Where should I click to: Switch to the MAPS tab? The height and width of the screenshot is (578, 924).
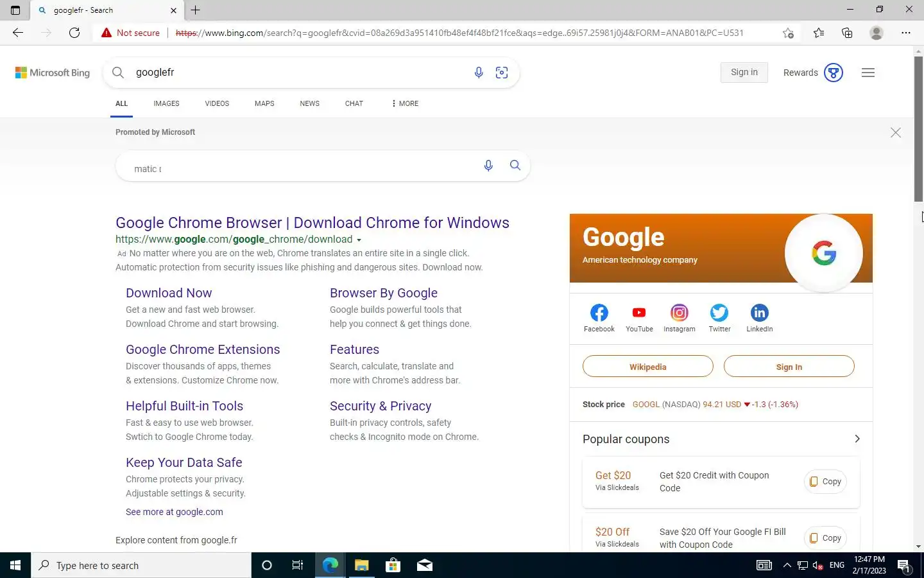pyautogui.click(x=264, y=103)
